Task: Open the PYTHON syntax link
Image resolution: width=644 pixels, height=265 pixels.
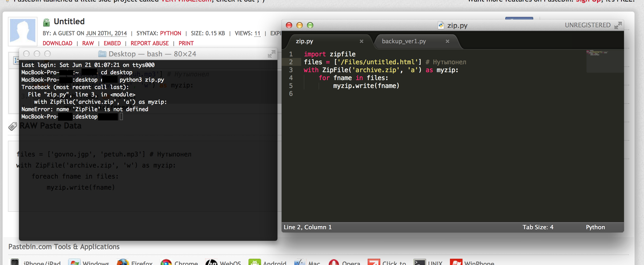Action: (x=171, y=33)
